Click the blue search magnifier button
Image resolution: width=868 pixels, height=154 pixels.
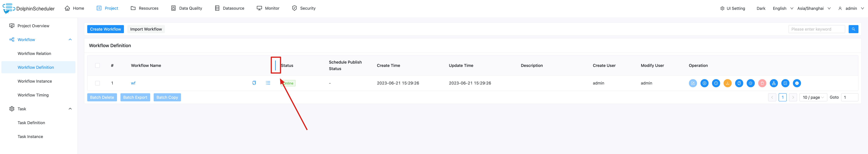(x=853, y=29)
